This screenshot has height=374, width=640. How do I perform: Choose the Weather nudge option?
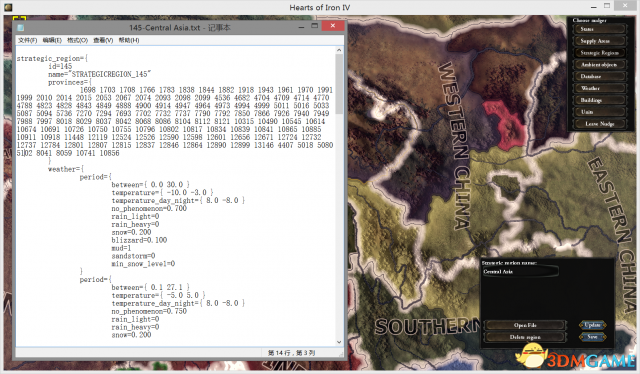(x=599, y=88)
